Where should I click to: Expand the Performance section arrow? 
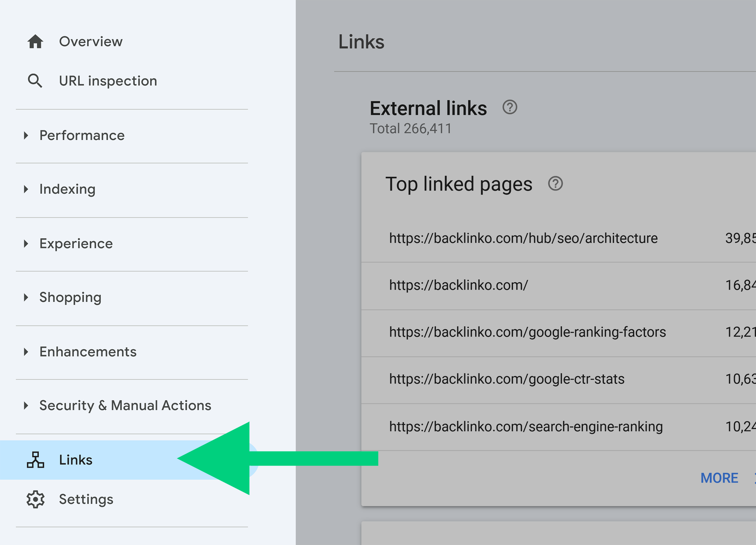[26, 135]
